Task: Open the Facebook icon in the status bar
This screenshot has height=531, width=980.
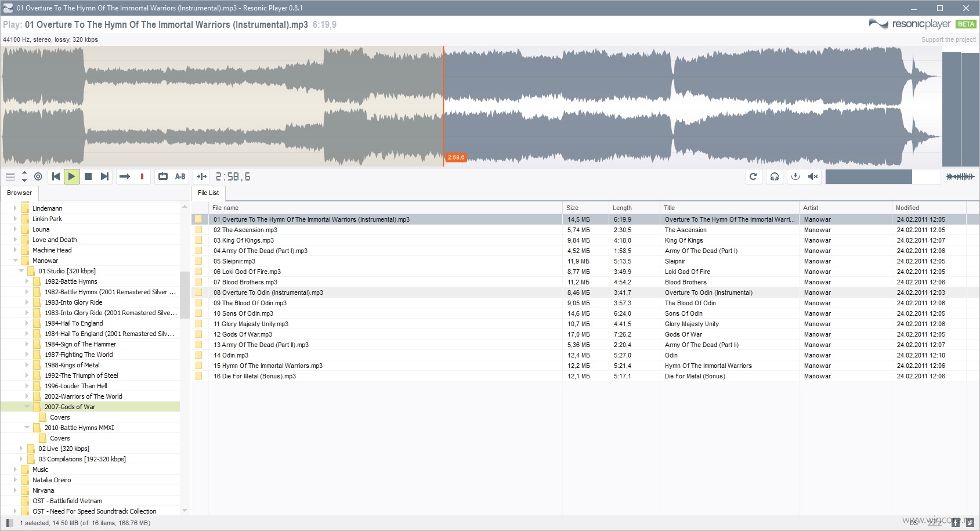Action: click(956, 522)
